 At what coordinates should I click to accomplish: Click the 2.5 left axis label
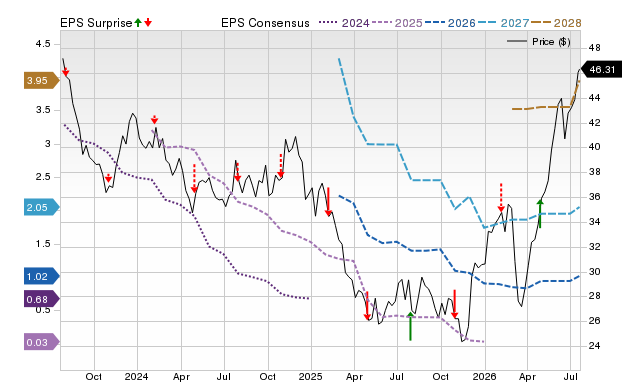tap(43, 177)
